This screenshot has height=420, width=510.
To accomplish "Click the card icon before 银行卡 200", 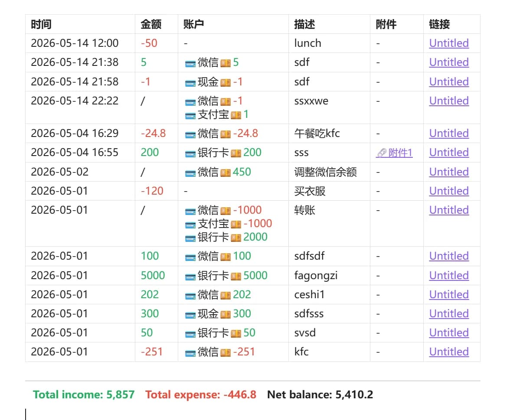I will pyautogui.click(x=190, y=153).
